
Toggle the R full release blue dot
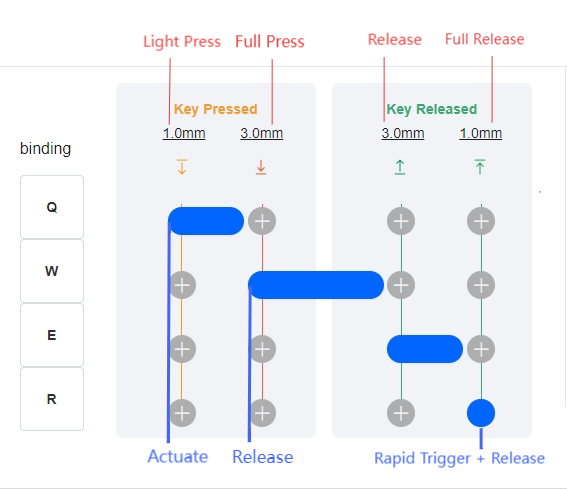(481, 413)
